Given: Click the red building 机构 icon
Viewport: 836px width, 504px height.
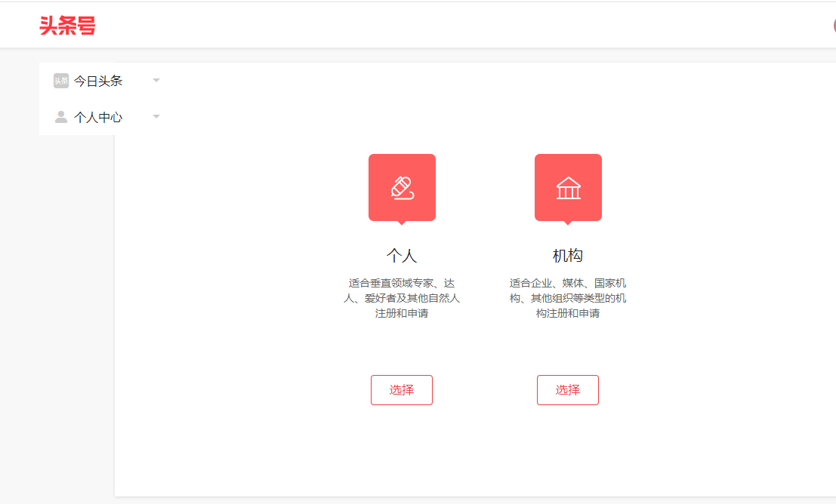Looking at the screenshot, I should tap(569, 189).
